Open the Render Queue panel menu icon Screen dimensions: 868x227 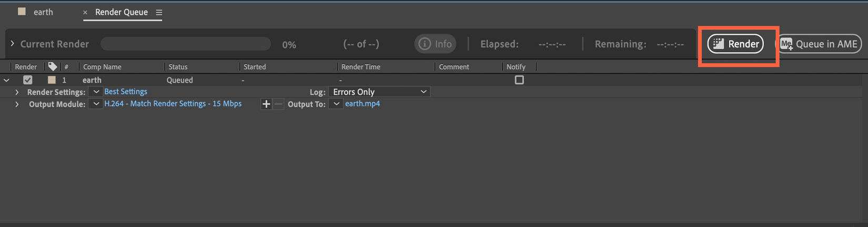point(159,12)
